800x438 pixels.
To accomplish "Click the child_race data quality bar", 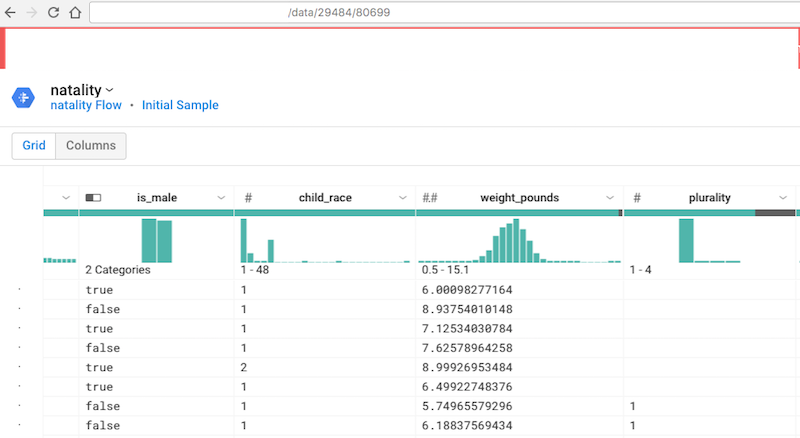I will pyautogui.click(x=325, y=213).
